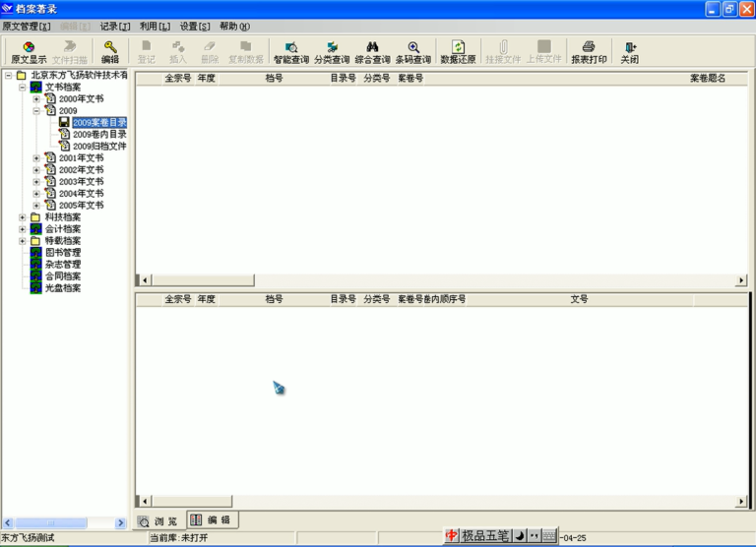The width and height of the screenshot is (756, 547).
Task: Click the 案卷题名 column header
Action: tap(708, 78)
